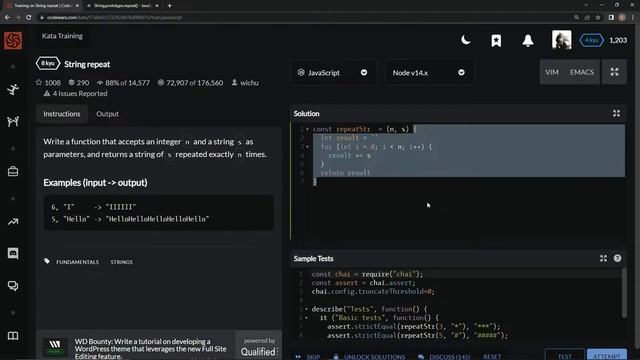The height and width of the screenshot is (360, 640).
Task: Click the STRINGS tag
Action: point(121,262)
